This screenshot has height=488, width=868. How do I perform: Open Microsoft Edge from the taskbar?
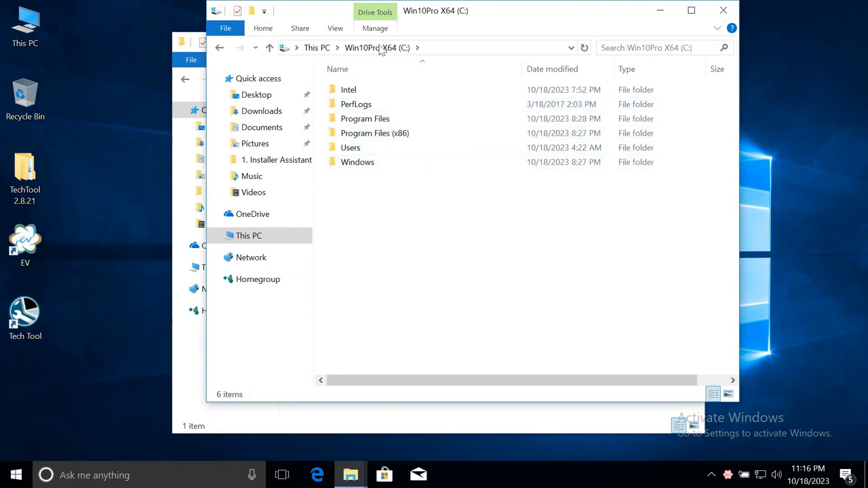[x=317, y=474]
